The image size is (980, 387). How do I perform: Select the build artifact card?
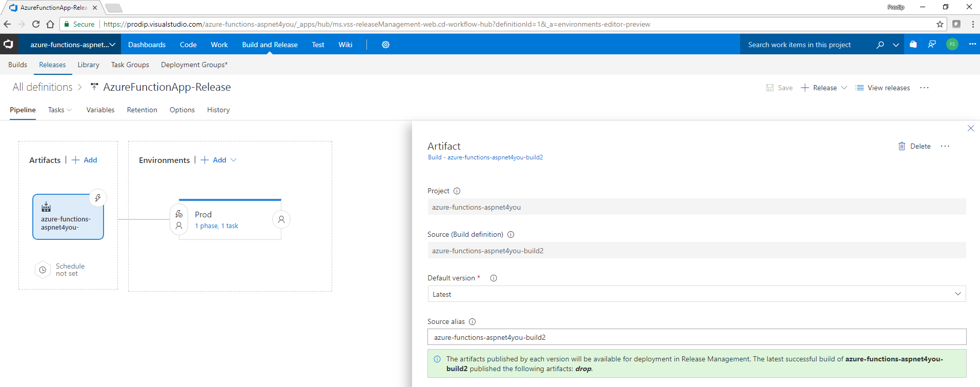point(68,217)
